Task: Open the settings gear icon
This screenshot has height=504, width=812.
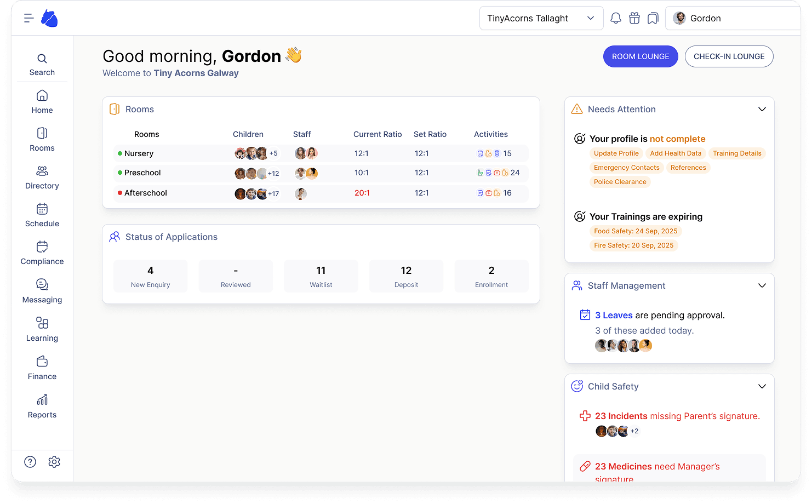Action: (54, 462)
